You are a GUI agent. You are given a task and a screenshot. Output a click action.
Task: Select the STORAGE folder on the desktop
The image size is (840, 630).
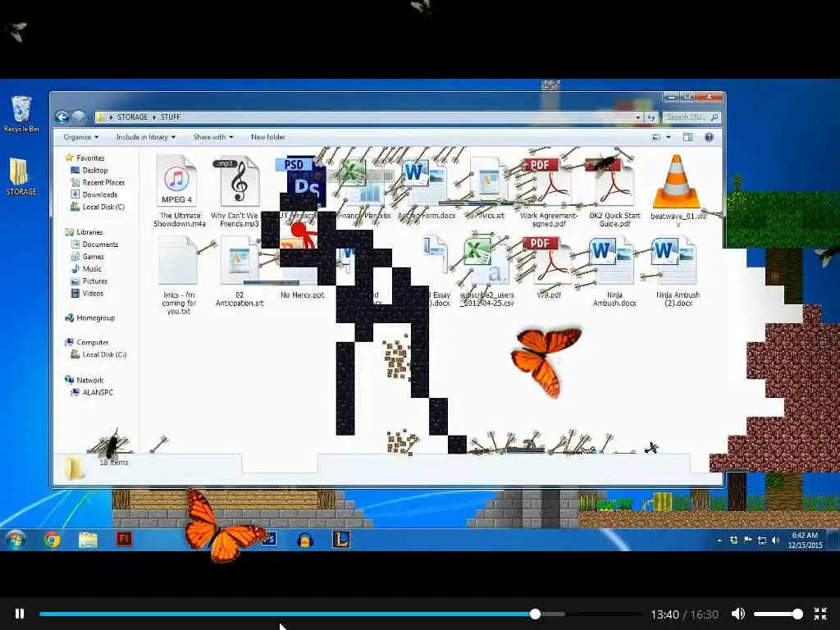click(21, 177)
